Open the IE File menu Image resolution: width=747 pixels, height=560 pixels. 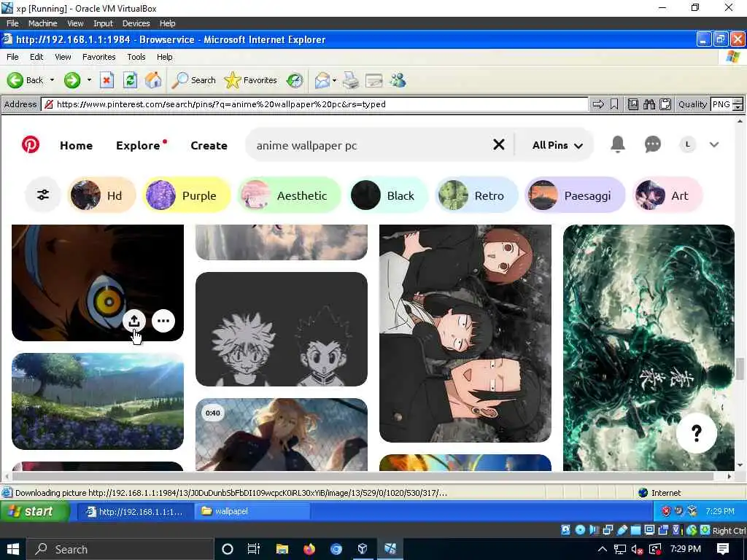tap(12, 57)
